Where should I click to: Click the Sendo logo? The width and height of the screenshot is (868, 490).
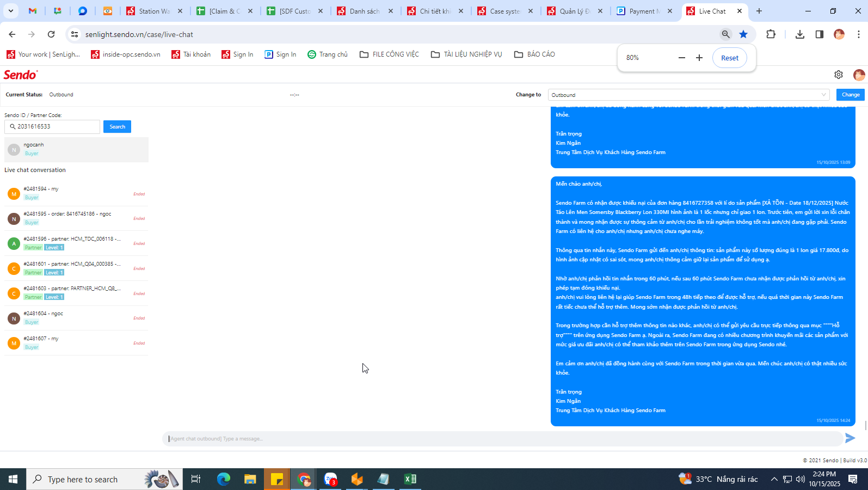21,75
